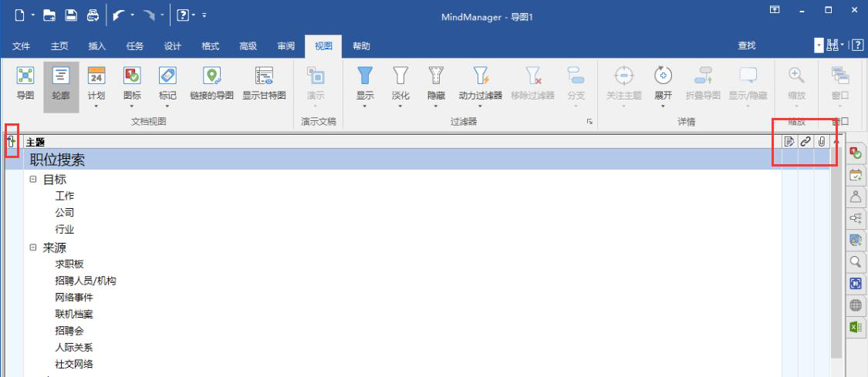This screenshot has height=377, width=868.
Task: Open the New document dropdown arrow
Action: [33, 15]
